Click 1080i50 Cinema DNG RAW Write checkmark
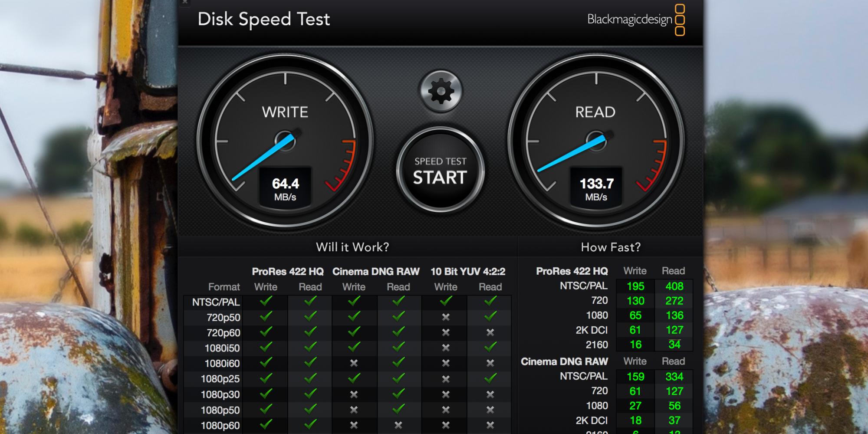This screenshot has width=868, height=434. pos(354,347)
